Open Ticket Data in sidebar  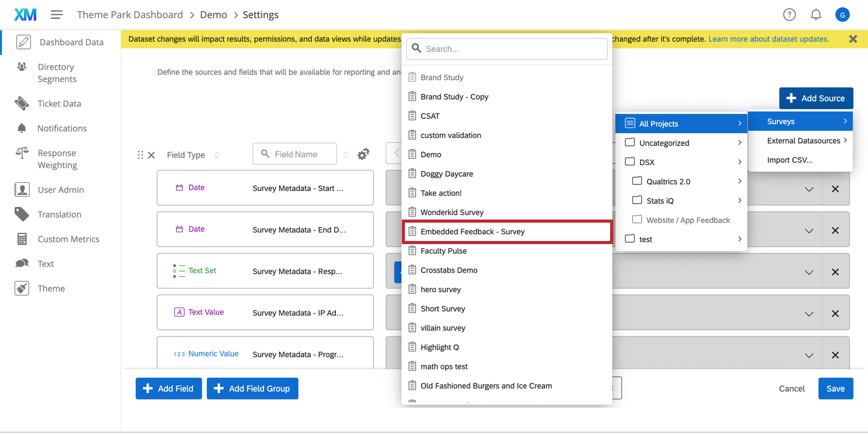coord(59,104)
